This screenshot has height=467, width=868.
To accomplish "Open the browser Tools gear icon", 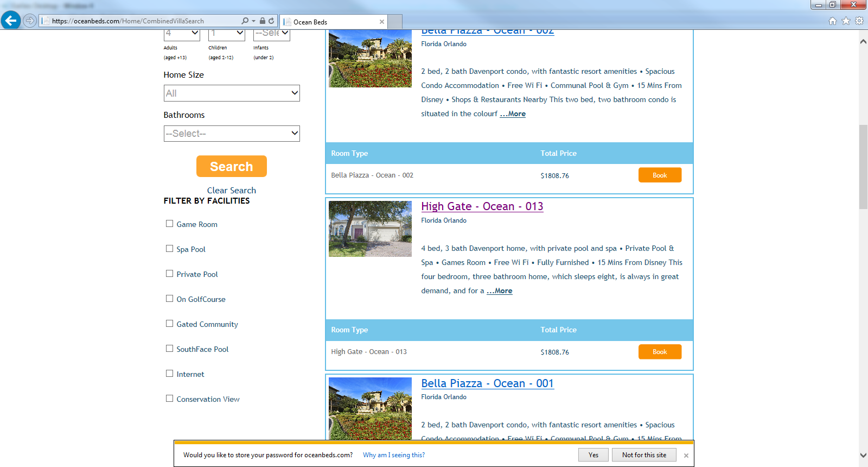I will click(x=859, y=21).
